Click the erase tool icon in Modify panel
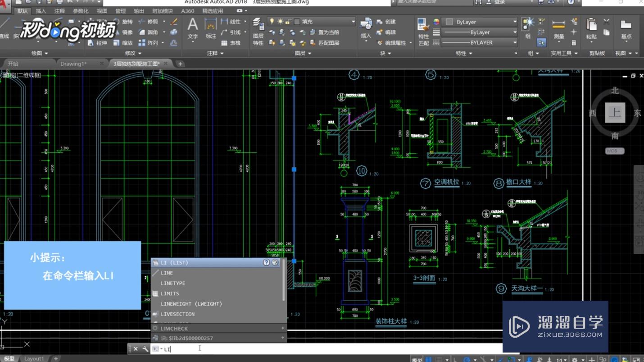 (x=174, y=22)
